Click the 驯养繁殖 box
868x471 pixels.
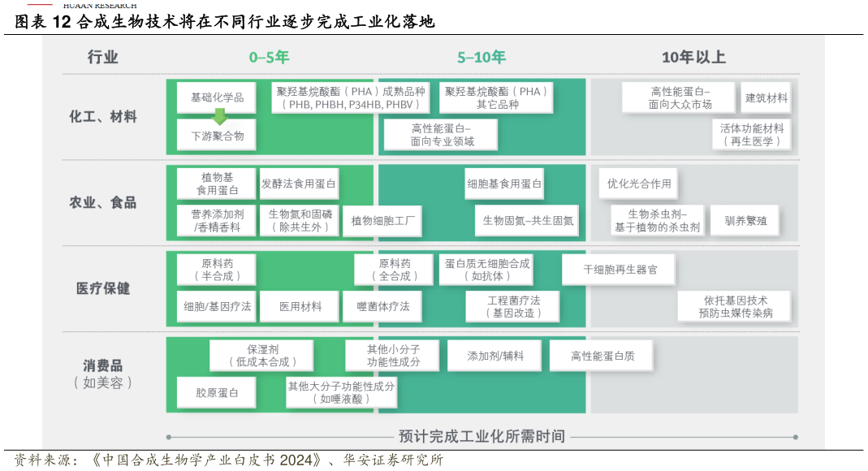[745, 221]
